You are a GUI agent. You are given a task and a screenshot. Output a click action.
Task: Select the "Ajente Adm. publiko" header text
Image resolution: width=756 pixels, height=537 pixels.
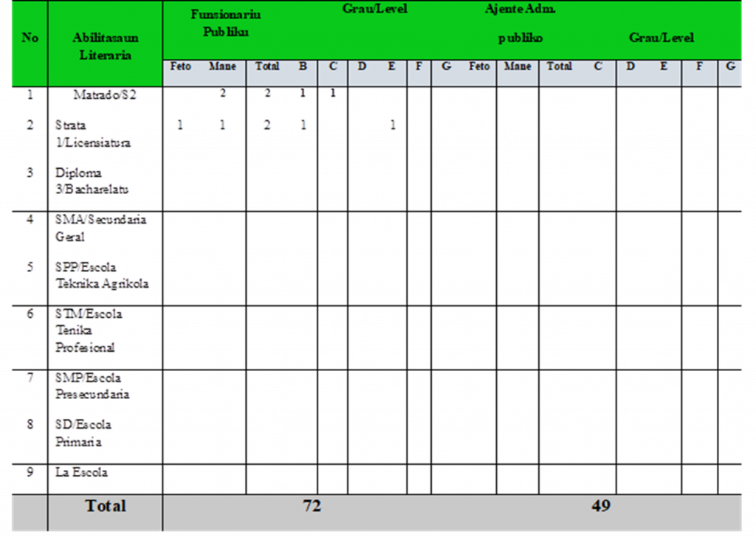(520, 23)
